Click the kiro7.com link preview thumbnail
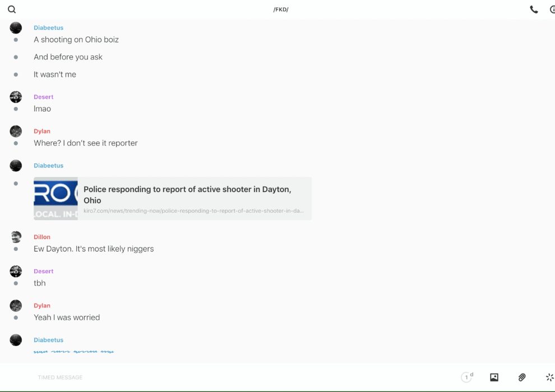 (55, 199)
